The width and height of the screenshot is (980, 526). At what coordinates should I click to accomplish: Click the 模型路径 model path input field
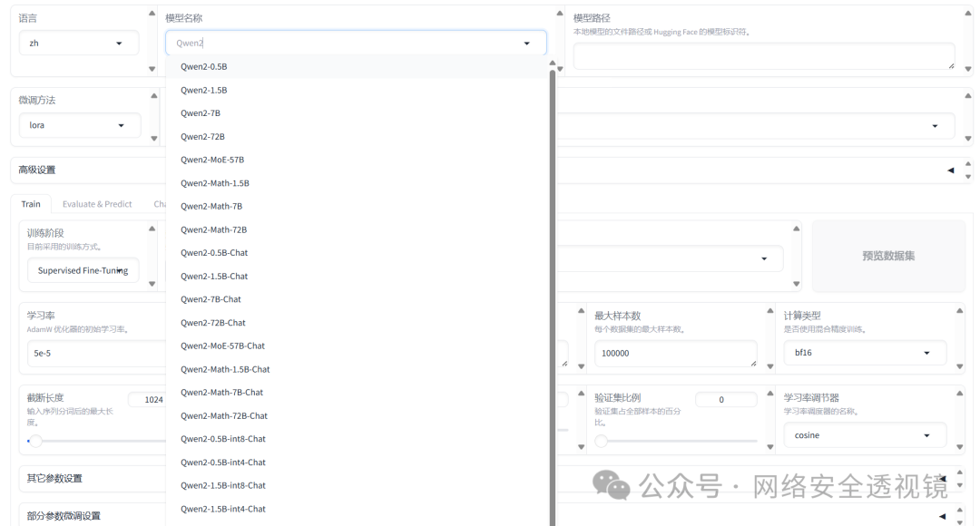(x=764, y=56)
